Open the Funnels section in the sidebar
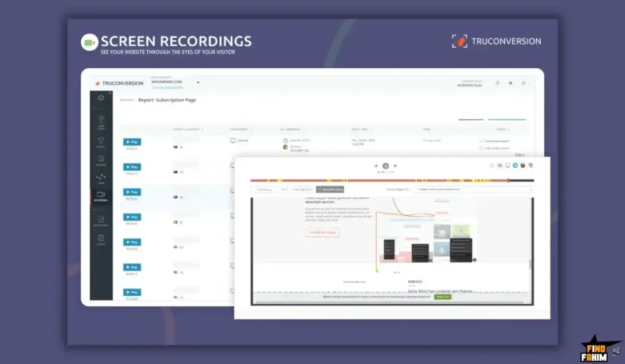The height and width of the screenshot is (364, 625). [101, 141]
